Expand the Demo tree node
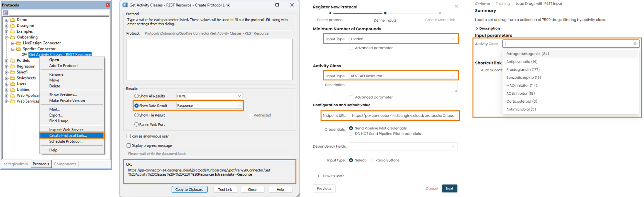This screenshot has width=644, height=197. (x=6, y=20)
